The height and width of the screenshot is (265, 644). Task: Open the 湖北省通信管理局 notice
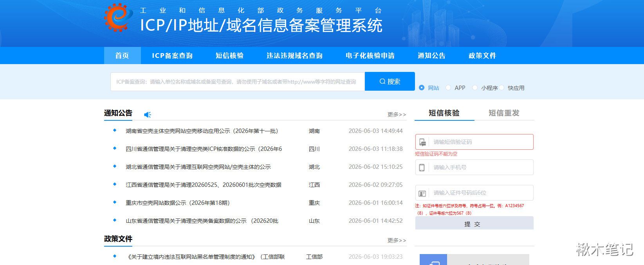[198, 167]
